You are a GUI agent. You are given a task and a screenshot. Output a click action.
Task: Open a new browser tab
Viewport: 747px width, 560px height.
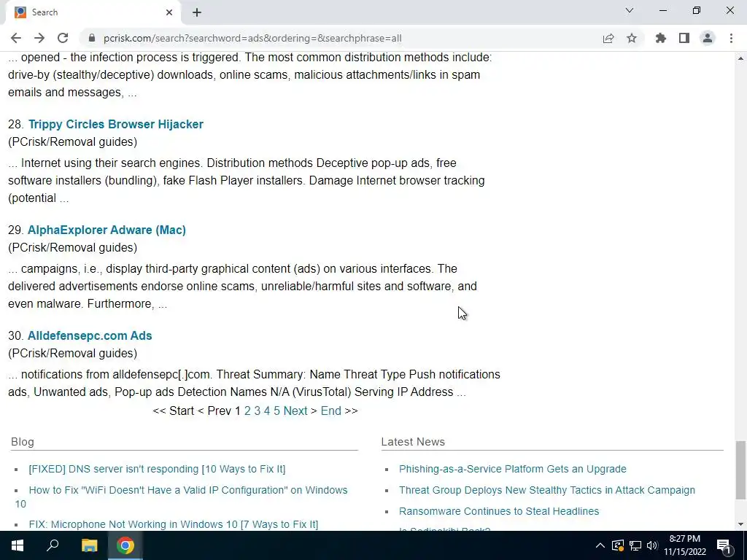pos(197,12)
